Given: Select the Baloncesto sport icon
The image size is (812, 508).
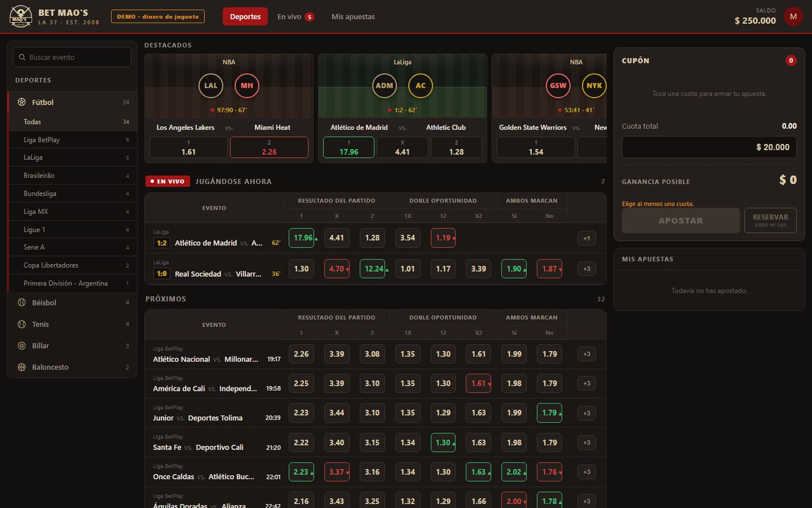Looking at the screenshot, I should pos(21,367).
